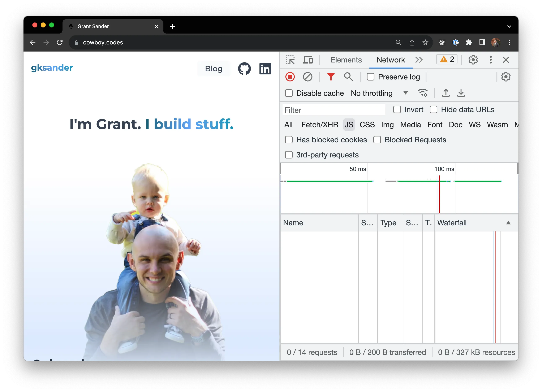Image resolution: width=542 pixels, height=392 pixels.
Task: Click the 2 warnings badge
Action: (447, 59)
